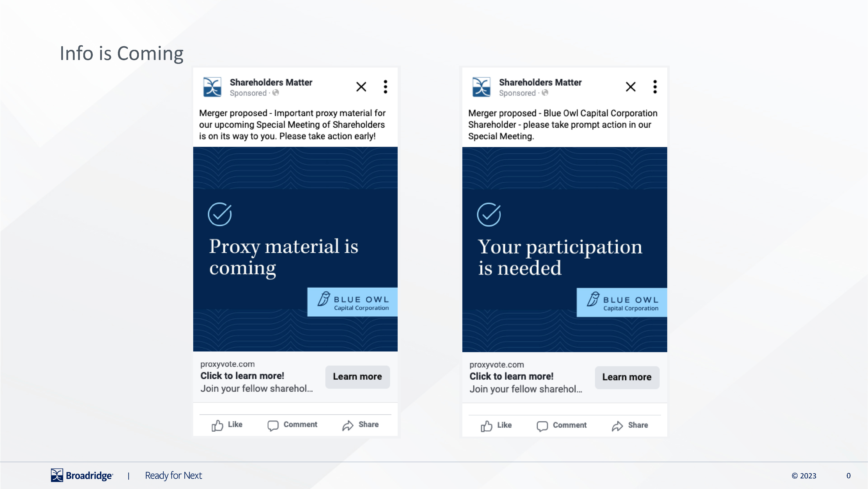This screenshot has width=868, height=489.
Task: Open three-dot menu on right ad
Action: click(655, 87)
